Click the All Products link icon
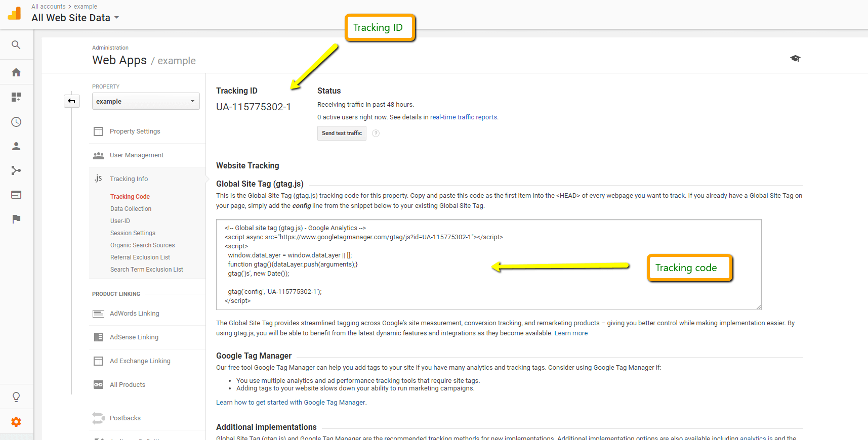Viewport: 868px width, 440px height. tap(98, 385)
